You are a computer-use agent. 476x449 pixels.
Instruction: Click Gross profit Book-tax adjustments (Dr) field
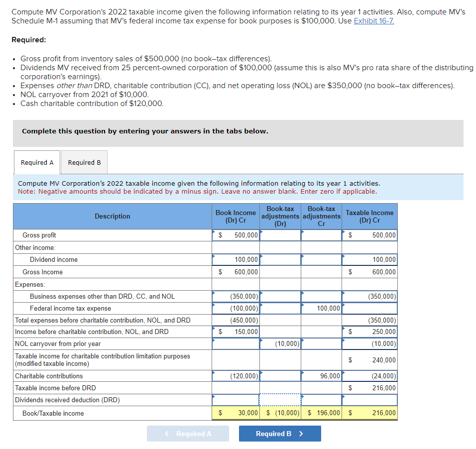[x=280, y=235]
